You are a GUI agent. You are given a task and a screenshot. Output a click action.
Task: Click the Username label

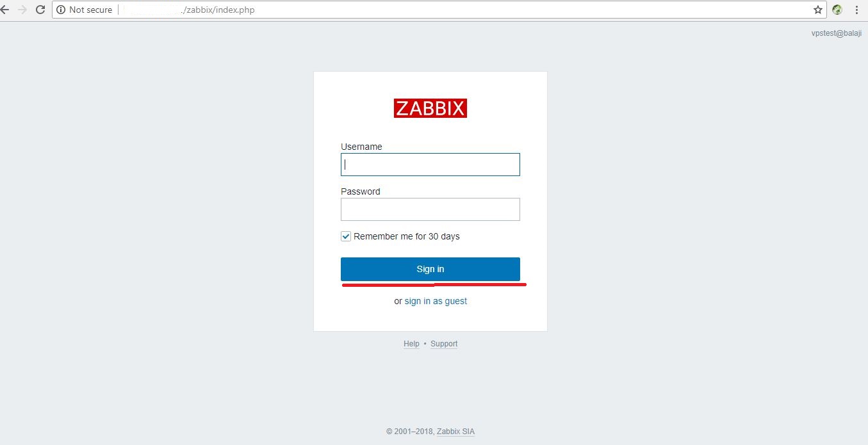(x=361, y=147)
